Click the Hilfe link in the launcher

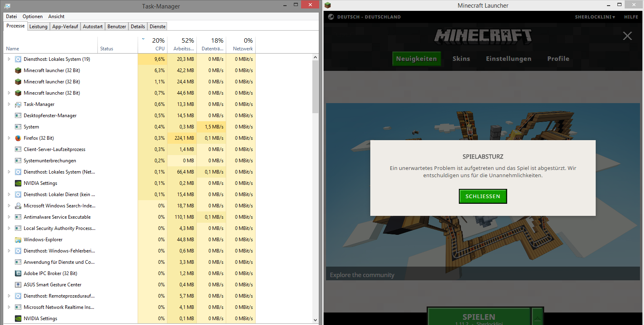631,17
